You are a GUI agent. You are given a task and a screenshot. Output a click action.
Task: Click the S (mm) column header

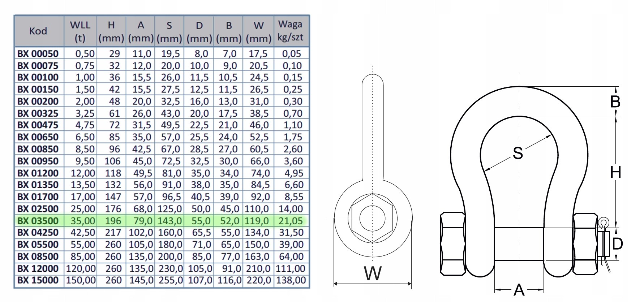point(169,31)
